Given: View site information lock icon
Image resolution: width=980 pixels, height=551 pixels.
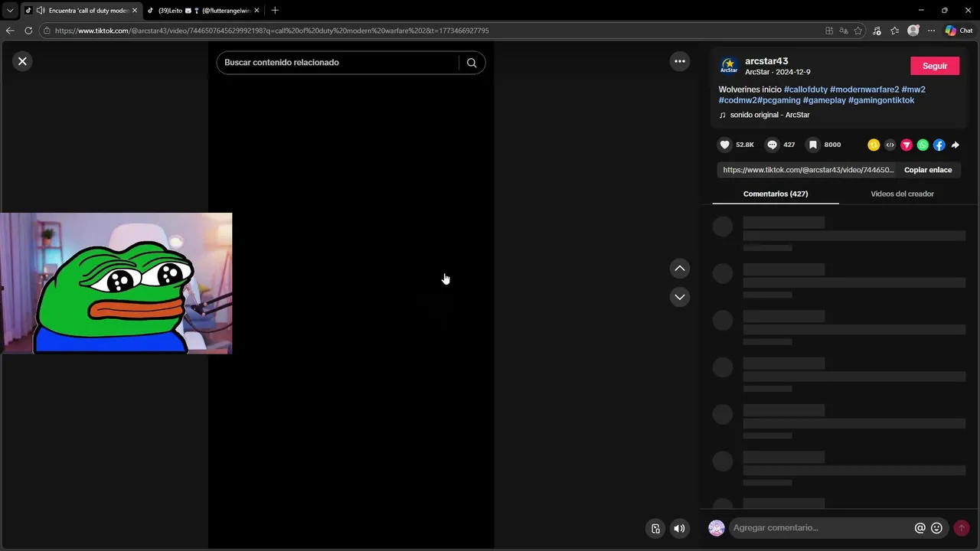Looking at the screenshot, I should [x=47, y=31].
